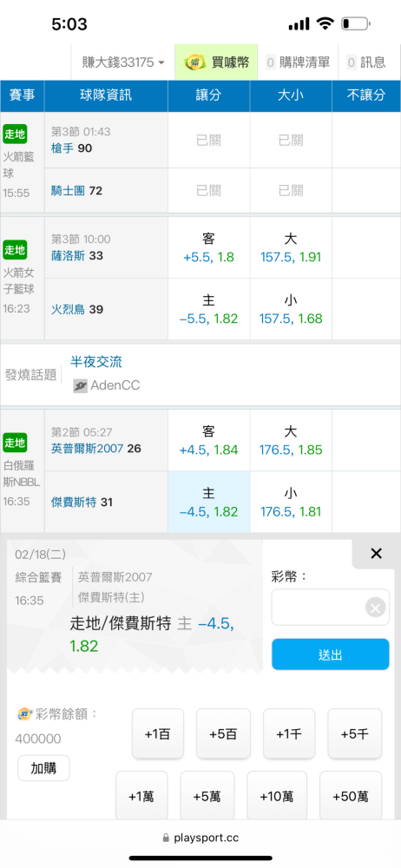Viewport: 401px width, 868px height.
Task: Tap the 走地 badge for 白俄羅斯NBBL
Action: coord(15,443)
